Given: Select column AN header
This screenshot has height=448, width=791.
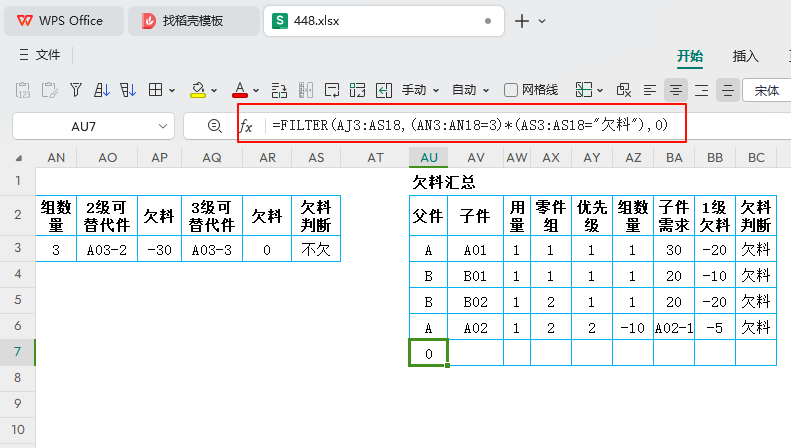Looking at the screenshot, I should (x=56, y=157).
